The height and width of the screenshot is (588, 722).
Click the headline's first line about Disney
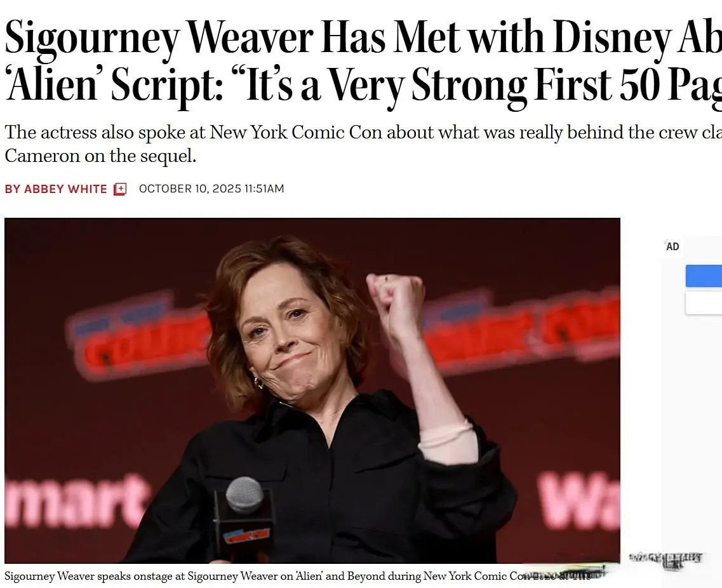point(363,37)
